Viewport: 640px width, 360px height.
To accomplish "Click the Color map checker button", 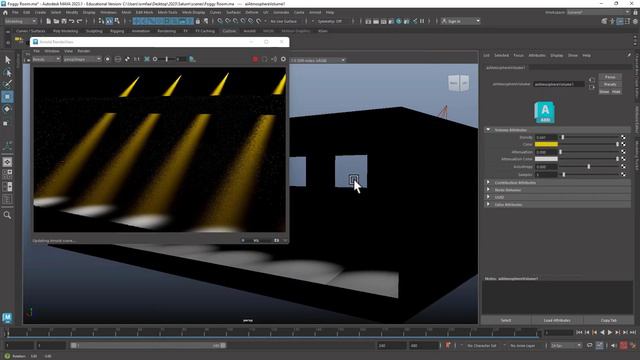I will 623,144.
